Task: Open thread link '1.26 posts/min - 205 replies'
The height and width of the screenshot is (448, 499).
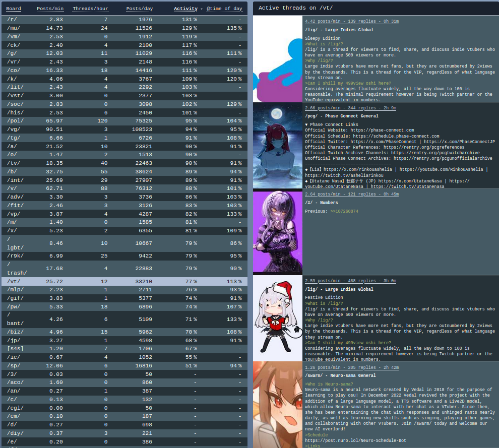Action: [352, 367]
